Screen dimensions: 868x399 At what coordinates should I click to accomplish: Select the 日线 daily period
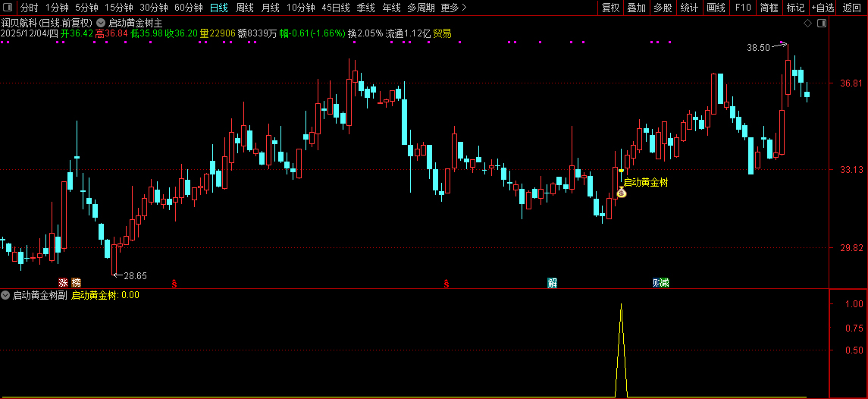click(219, 8)
